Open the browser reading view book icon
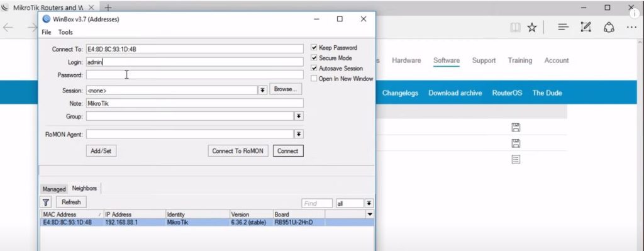Image resolution: width=644 pixels, height=251 pixels. pyautogui.click(x=515, y=28)
